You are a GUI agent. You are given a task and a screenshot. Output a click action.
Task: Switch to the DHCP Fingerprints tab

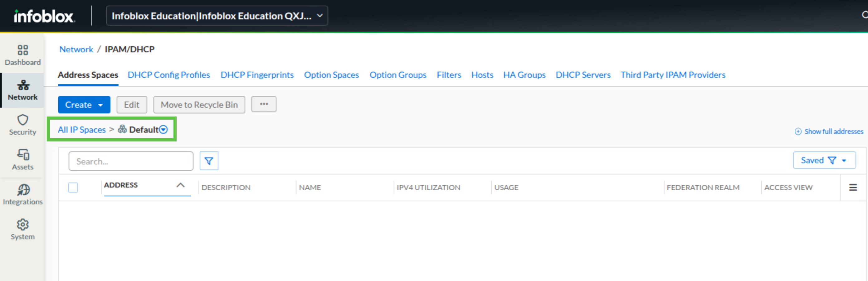click(x=257, y=75)
